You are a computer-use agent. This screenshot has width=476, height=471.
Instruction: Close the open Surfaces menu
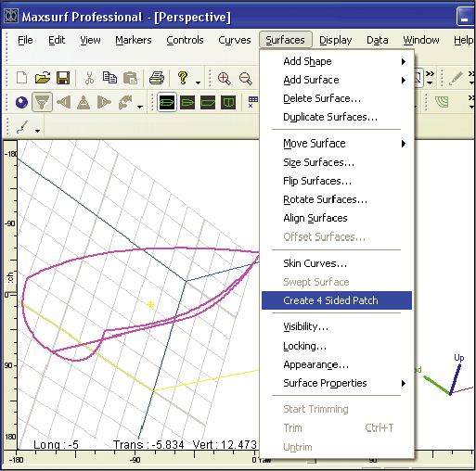(x=285, y=40)
